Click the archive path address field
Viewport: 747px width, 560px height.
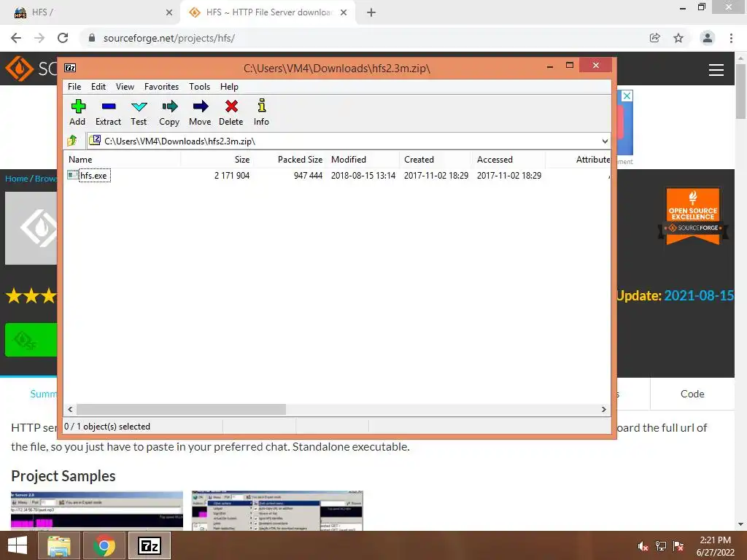click(343, 141)
